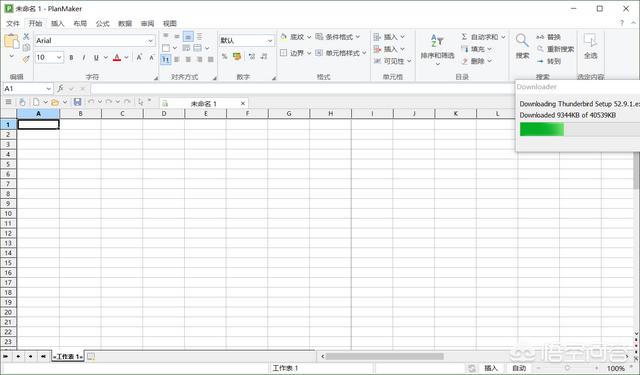Open the AutoSum (自动求和) dropdown arrow
Screen dimensions: 640x375
pos(503,37)
